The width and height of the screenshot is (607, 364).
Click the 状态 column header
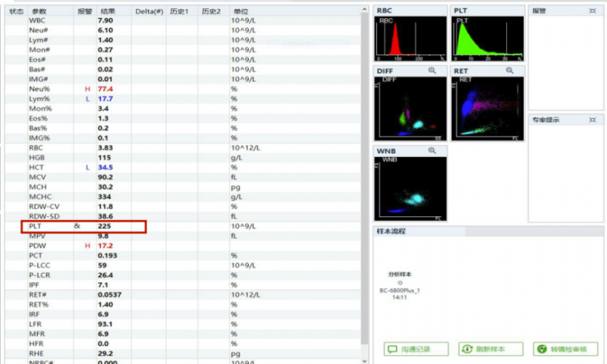[16, 11]
